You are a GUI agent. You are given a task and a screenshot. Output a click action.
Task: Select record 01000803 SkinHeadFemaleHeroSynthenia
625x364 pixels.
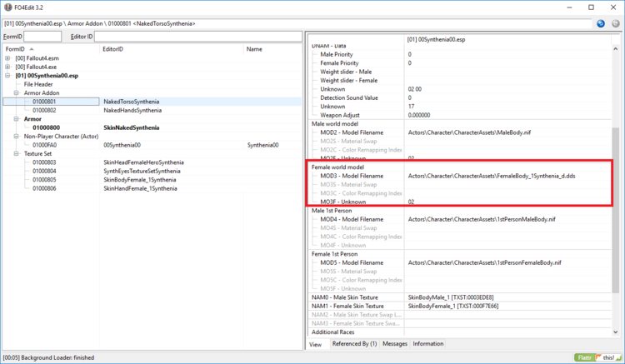pos(152,162)
